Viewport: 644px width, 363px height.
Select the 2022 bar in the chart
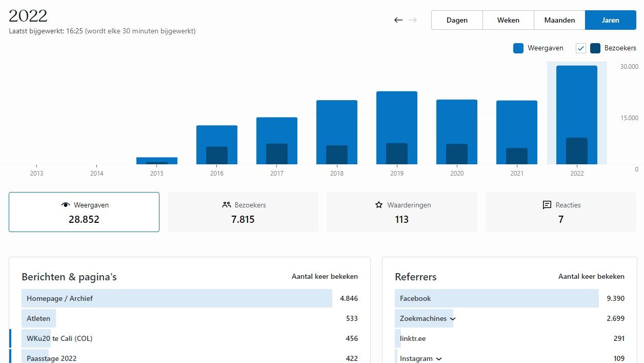[577, 116]
